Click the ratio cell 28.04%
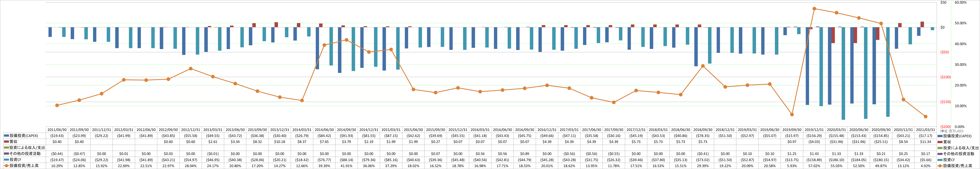Image resolution: width=980 pixels, height=169 pixels. (191, 166)
